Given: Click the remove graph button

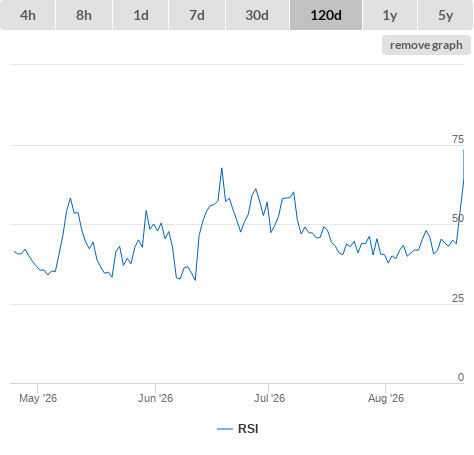Looking at the screenshot, I should tap(426, 45).
